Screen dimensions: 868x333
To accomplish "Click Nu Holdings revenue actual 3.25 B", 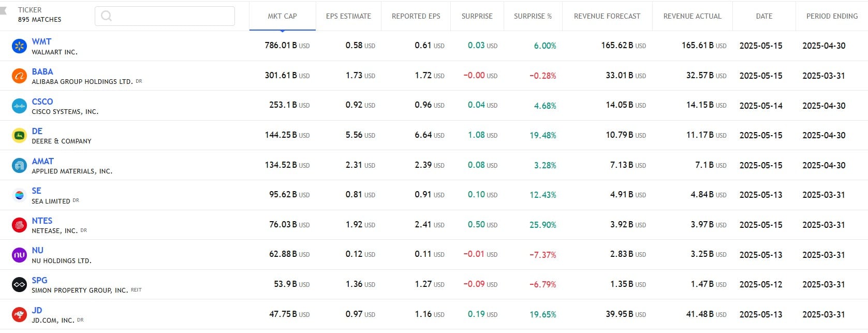I will pyautogui.click(x=709, y=255).
